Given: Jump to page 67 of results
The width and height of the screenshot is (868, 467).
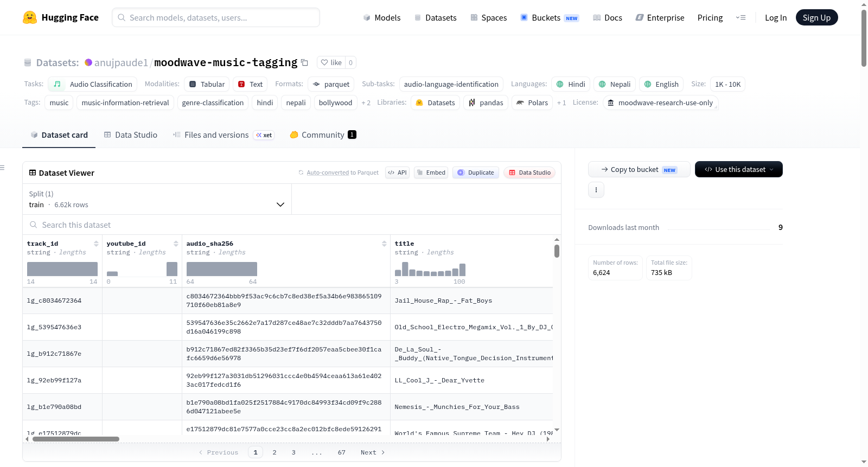Looking at the screenshot, I should click(x=341, y=452).
